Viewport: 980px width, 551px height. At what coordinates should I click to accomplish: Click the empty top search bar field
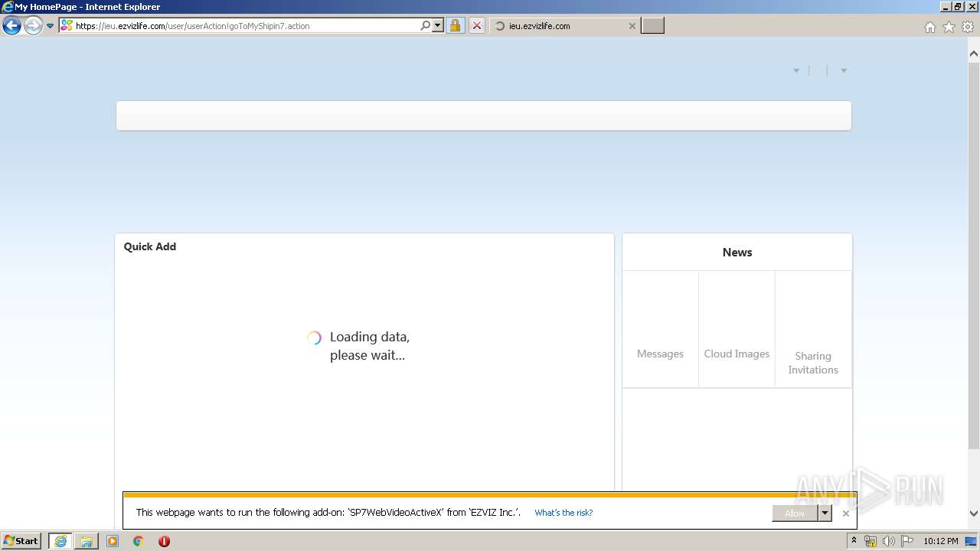tap(484, 116)
